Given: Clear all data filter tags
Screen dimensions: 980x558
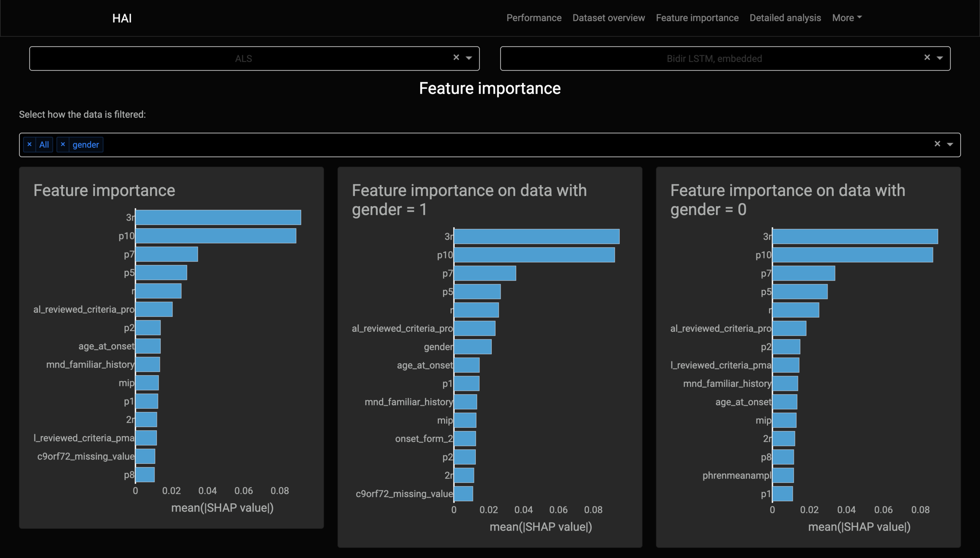Looking at the screenshot, I should 937,144.
